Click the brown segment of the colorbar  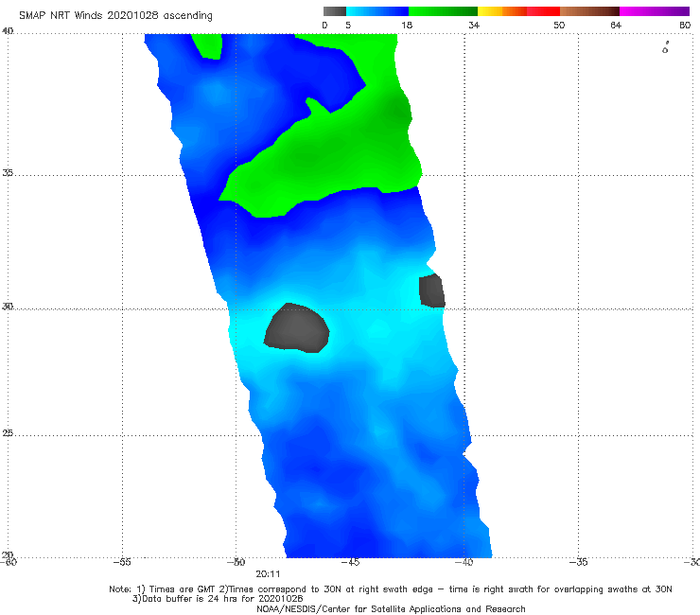[x=589, y=11]
